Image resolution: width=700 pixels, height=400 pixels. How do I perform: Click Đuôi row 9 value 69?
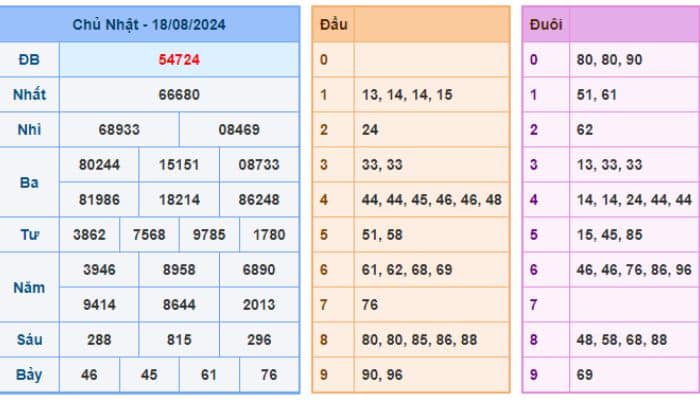coord(586,375)
